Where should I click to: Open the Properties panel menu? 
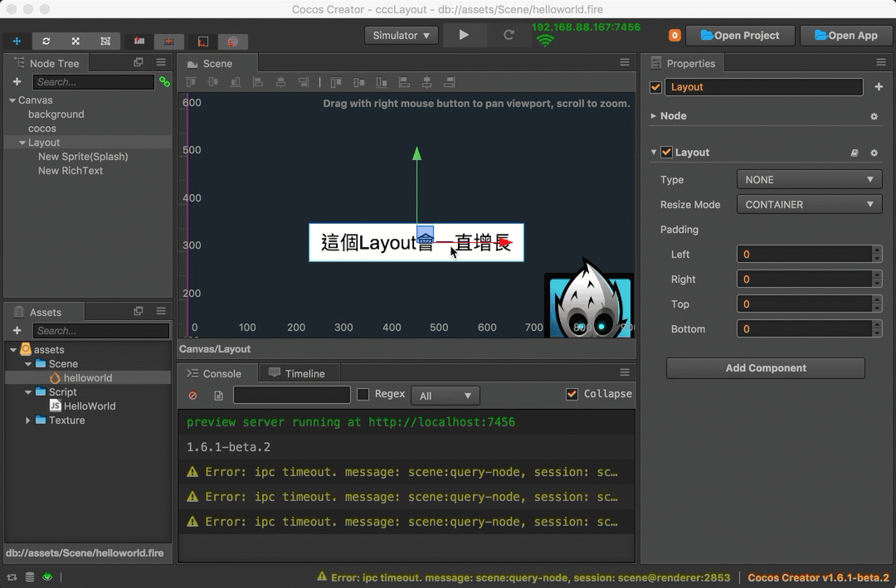[880, 62]
